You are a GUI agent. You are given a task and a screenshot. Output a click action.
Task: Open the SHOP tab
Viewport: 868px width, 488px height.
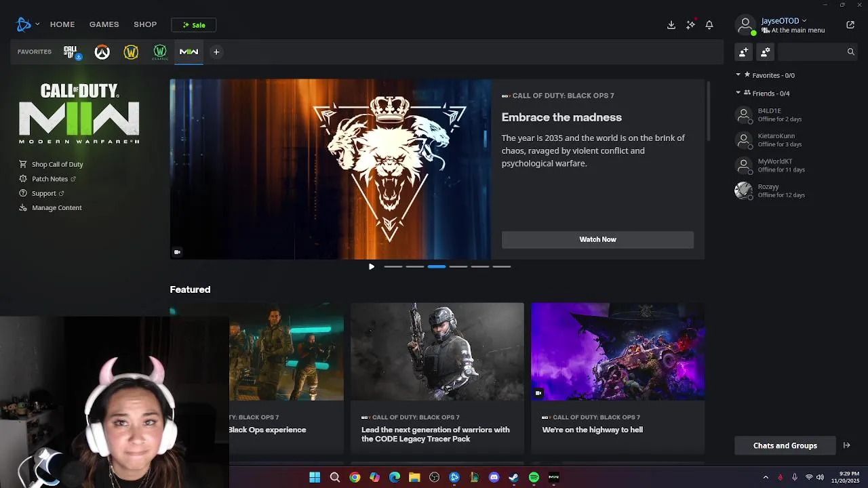[x=145, y=24]
